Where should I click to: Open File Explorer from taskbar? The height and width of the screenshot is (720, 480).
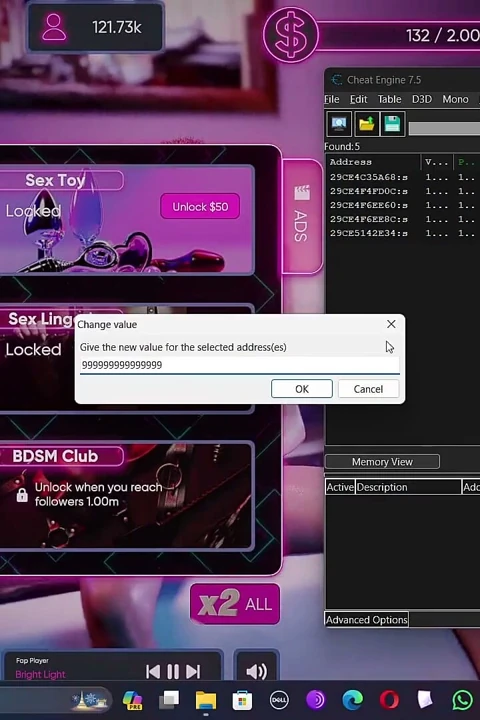point(206,701)
